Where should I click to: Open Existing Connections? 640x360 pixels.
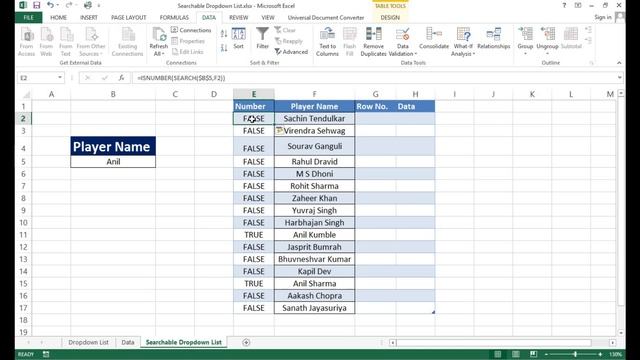tap(127, 41)
